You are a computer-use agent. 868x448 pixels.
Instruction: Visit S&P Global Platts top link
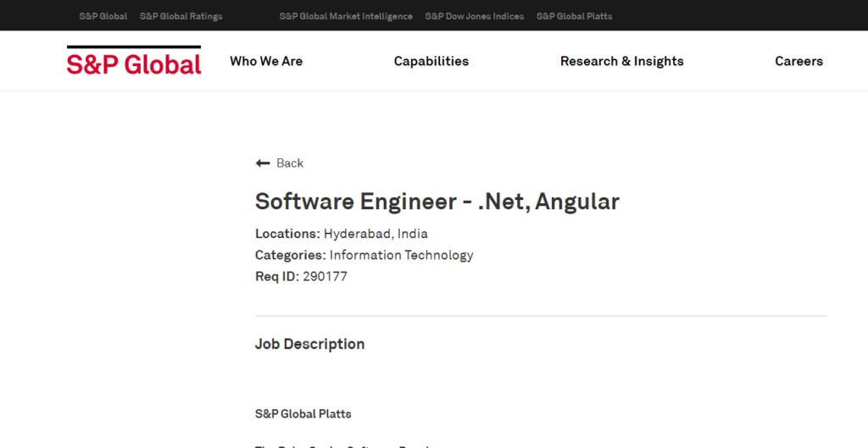[x=574, y=16]
